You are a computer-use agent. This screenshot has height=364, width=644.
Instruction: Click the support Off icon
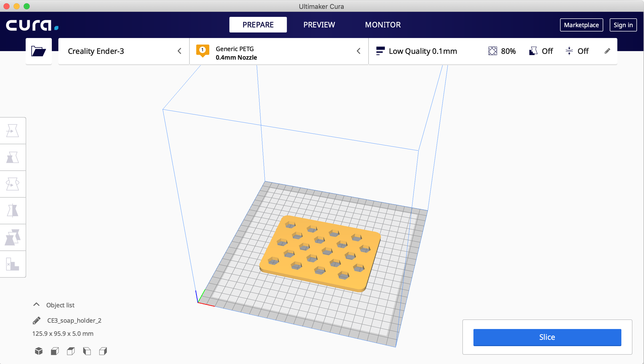click(533, 51)
